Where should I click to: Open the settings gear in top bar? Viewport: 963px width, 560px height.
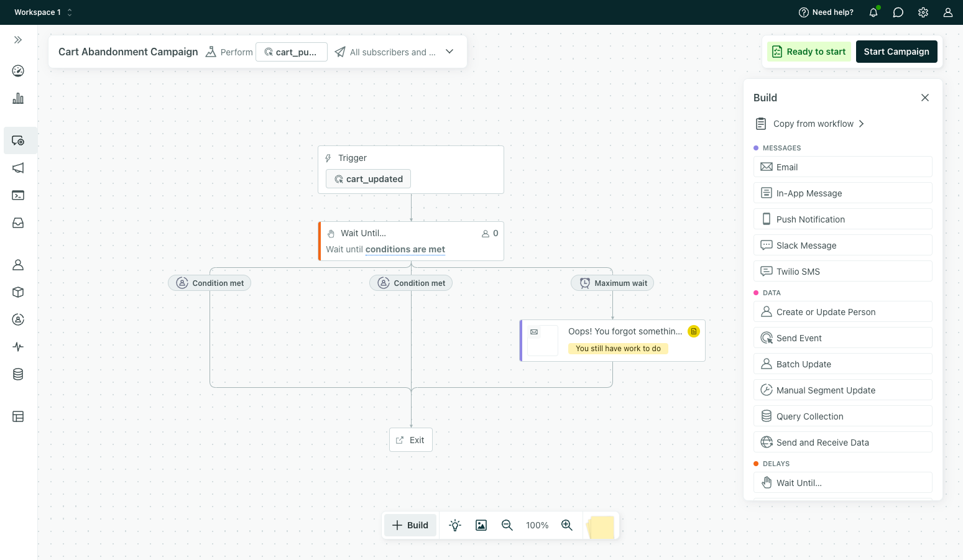click(x=923, y=12)
